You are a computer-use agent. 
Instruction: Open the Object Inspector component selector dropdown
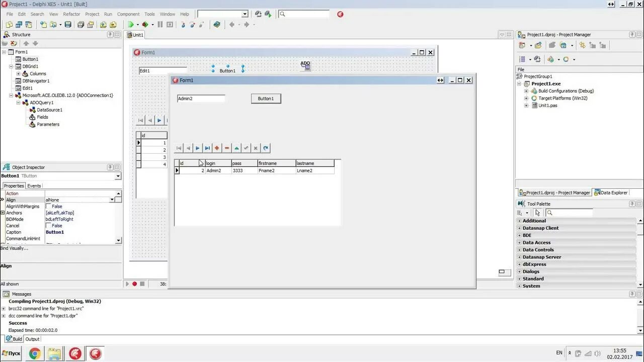118,176
